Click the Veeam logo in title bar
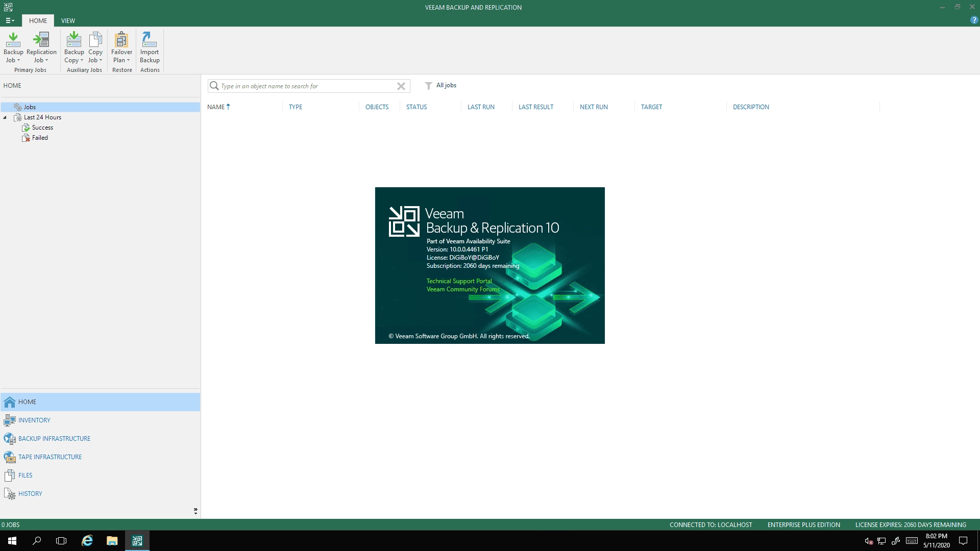 pyautogui.click(x=8, y=7)
